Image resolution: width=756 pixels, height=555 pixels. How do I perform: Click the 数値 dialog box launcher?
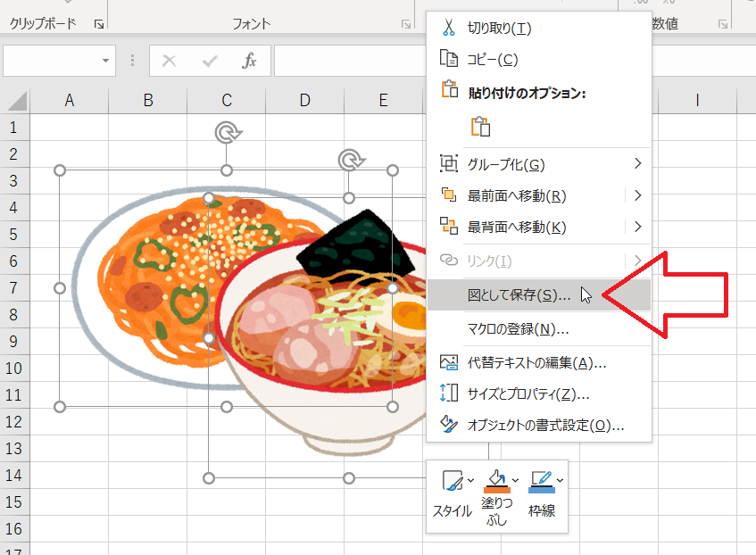tap(721, 26)
